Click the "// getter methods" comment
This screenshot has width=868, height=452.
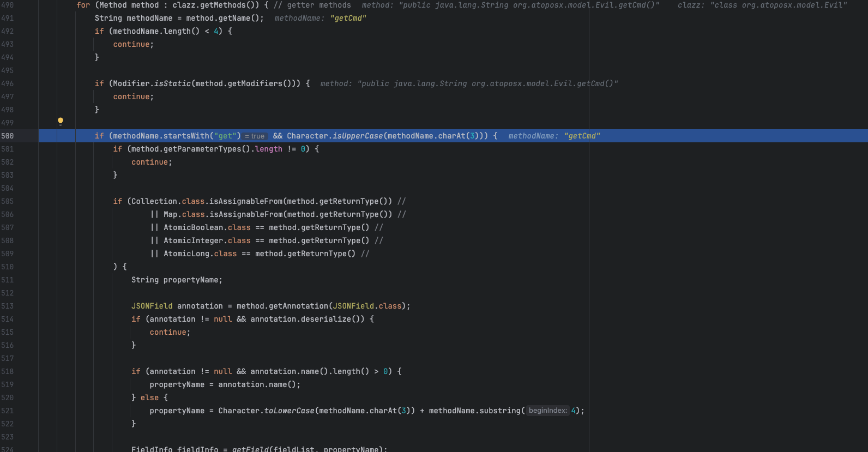[x=312, y=5]
